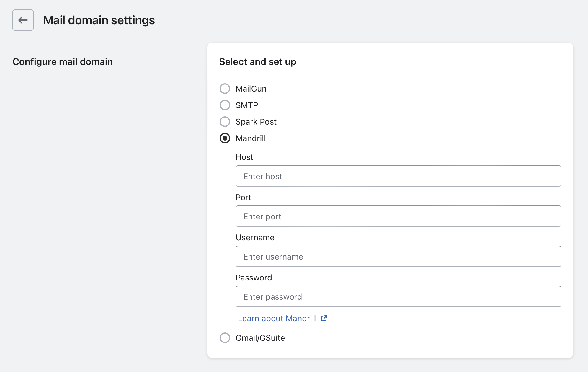Click into the Enter port field

[x=398, y=216]
